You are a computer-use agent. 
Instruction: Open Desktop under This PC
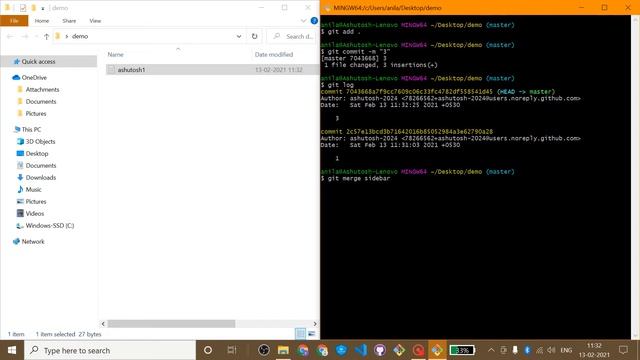pos(37,153)
